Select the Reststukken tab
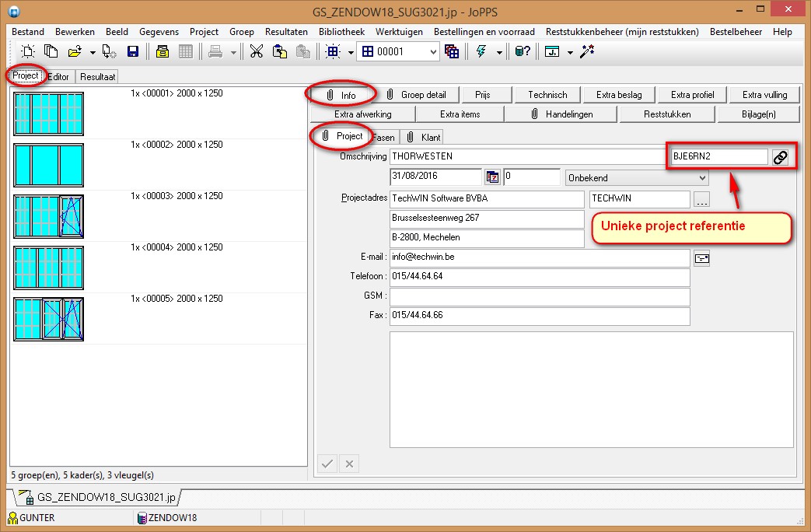The height and width of the screenshot is (532, 811). (x=667, y=114)
